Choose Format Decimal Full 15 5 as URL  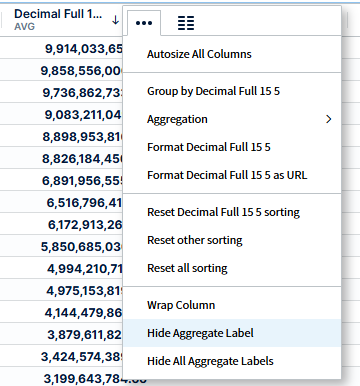pyautogui.click(x=232, y=175)
